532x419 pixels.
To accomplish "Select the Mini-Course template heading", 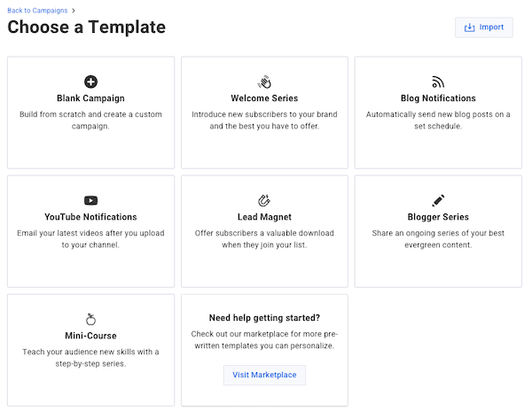I will [90, 336].
